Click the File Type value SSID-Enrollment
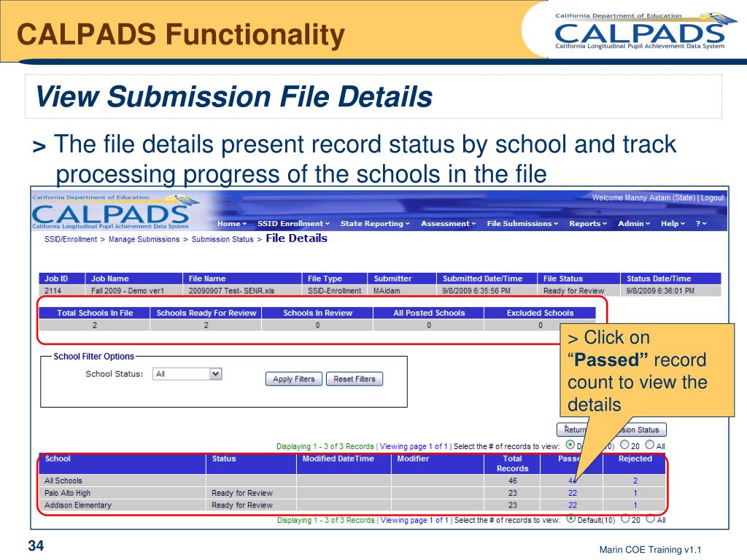Image resolution: width=747 pixels, height=560 pixels. click(334, 290)
